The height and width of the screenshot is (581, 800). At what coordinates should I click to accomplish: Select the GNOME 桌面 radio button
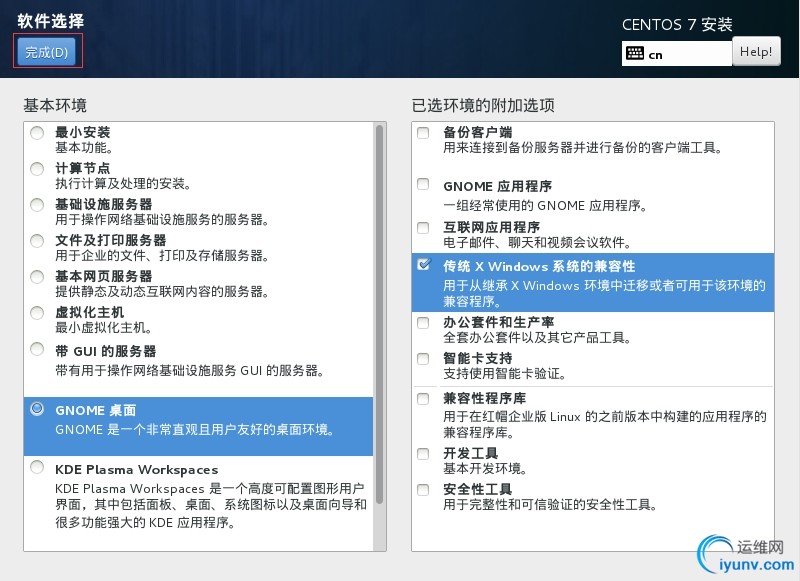(37, 409)
